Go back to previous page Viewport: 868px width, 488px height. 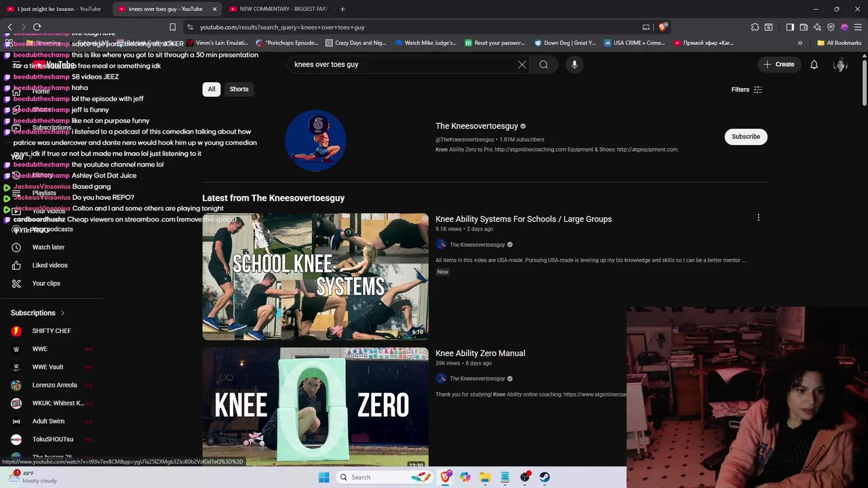[9, 27]
